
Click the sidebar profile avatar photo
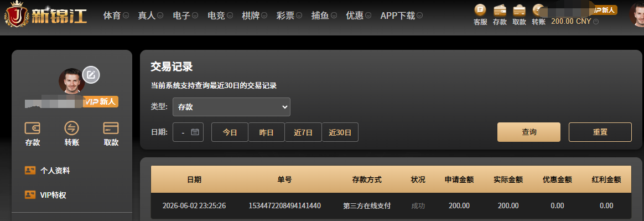pyautogui.click(x=72, y=81)
